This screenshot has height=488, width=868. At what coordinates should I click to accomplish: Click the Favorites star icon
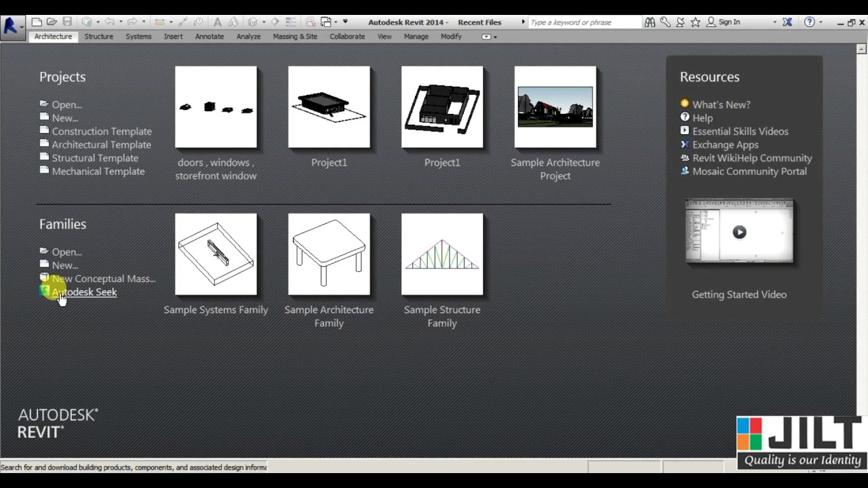pyautogui.click(x=695, y=22)
